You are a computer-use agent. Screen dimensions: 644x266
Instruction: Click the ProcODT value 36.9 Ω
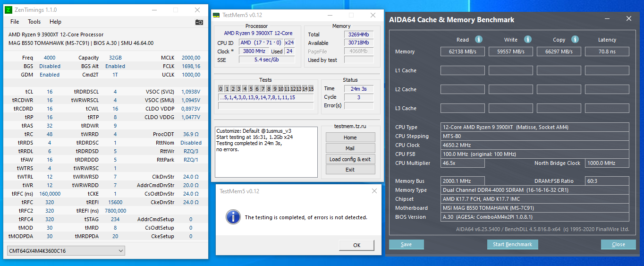[x=191, y=134]
